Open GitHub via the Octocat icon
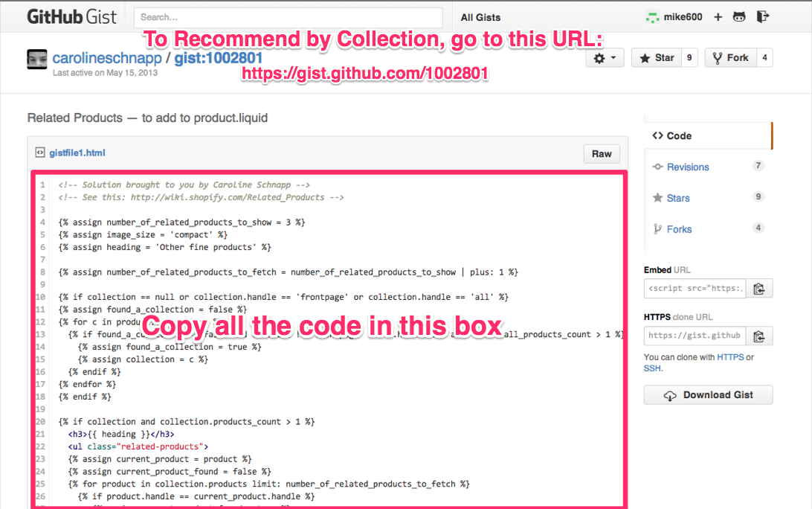The height and width of the screenshot is (509, 812). pos(739,17)
